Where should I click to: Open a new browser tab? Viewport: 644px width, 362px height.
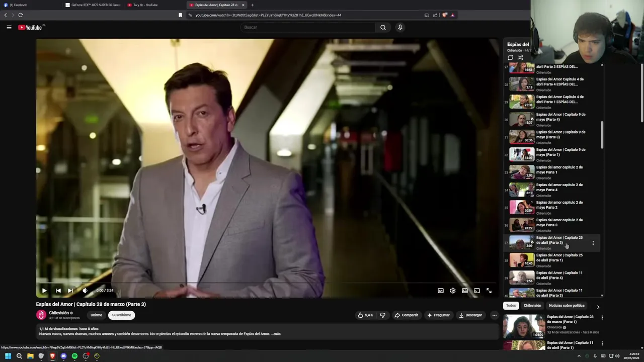(253, 5)
